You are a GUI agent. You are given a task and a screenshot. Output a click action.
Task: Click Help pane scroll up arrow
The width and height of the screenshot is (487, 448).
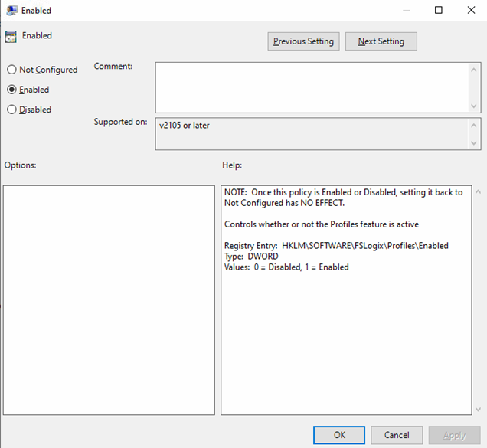pos(478,192)
